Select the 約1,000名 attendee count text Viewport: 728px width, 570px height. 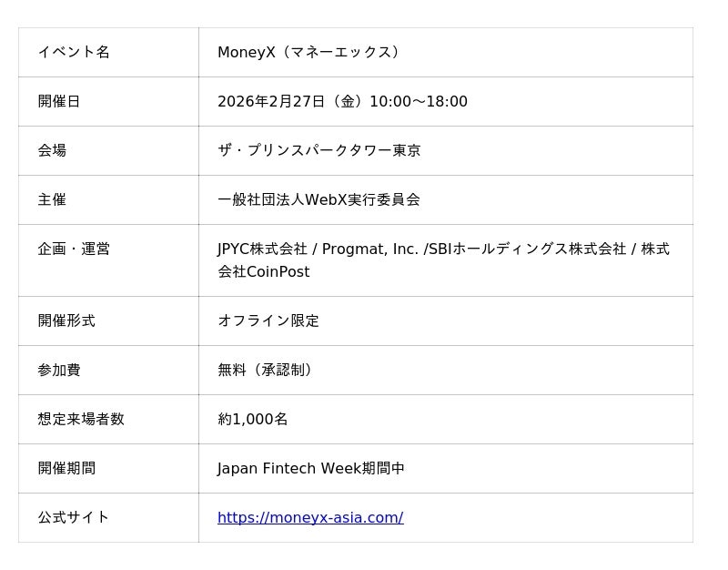253,419
